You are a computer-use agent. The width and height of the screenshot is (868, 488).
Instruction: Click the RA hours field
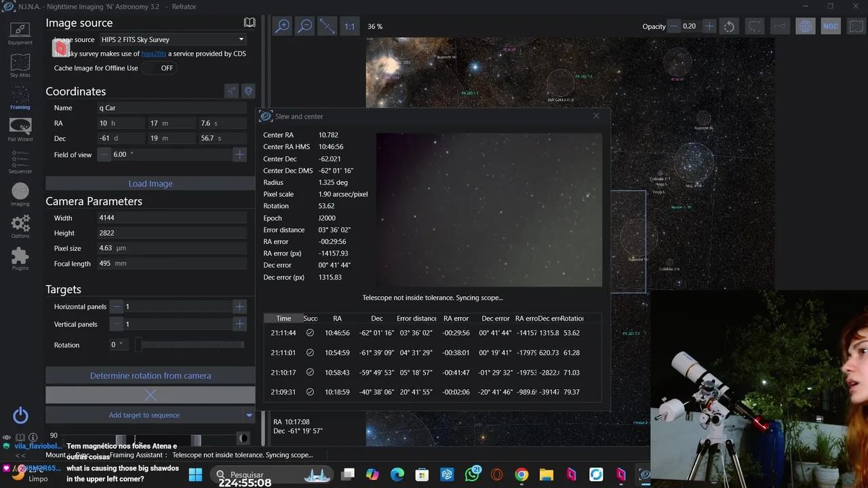121,123
